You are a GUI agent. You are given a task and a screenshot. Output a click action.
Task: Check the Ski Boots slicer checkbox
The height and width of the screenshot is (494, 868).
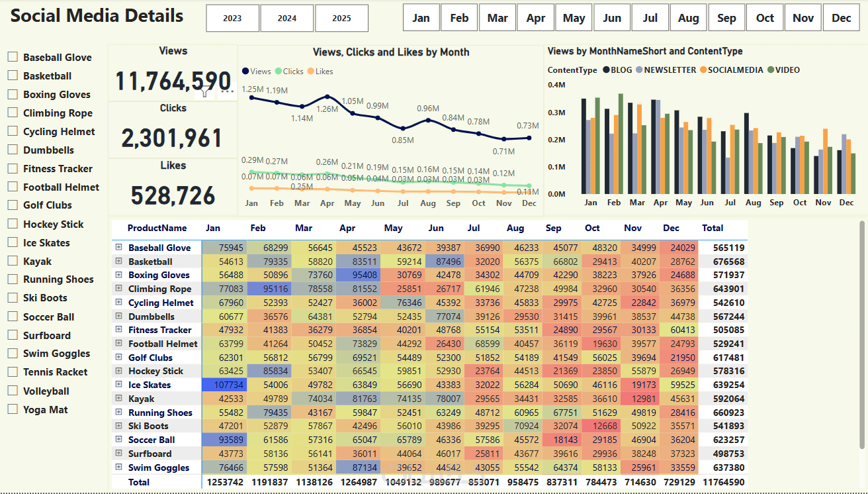[13, 298]
